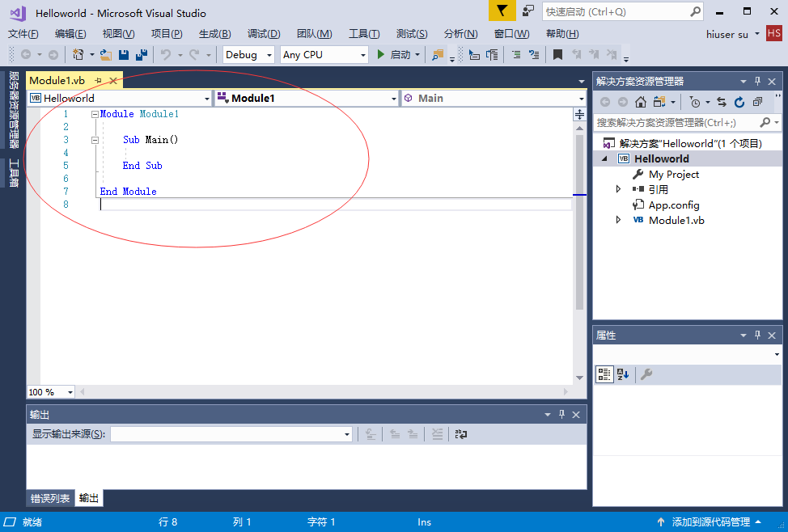Open the 生成(B) build menu
Screen dimensions: 788x532
pos(214,34)
